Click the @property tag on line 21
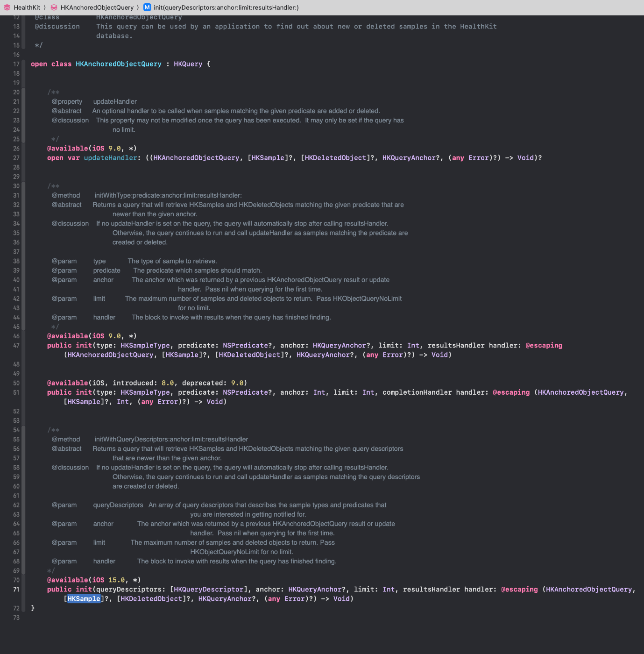The height and width of the screenshot is (654, 644). (67, 101)
